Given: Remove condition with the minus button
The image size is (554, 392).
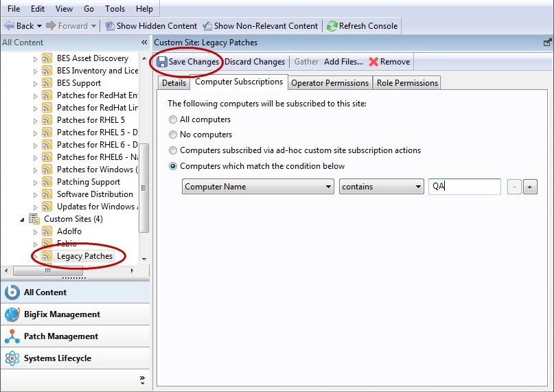Looking at the screenshot, I should pos(514,187).
